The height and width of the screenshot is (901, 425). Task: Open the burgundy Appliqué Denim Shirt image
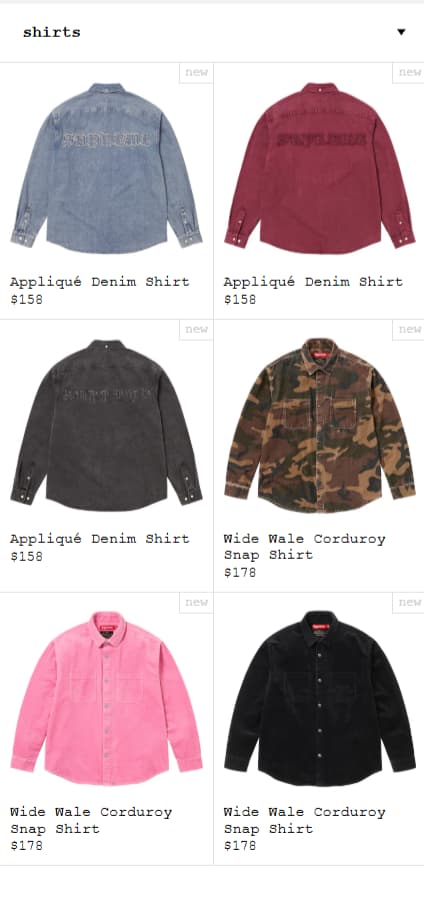[319, 168]
